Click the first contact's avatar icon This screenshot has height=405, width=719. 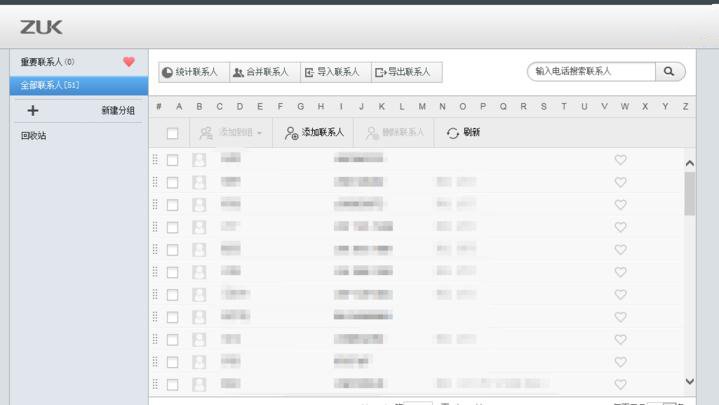point(199,160)
